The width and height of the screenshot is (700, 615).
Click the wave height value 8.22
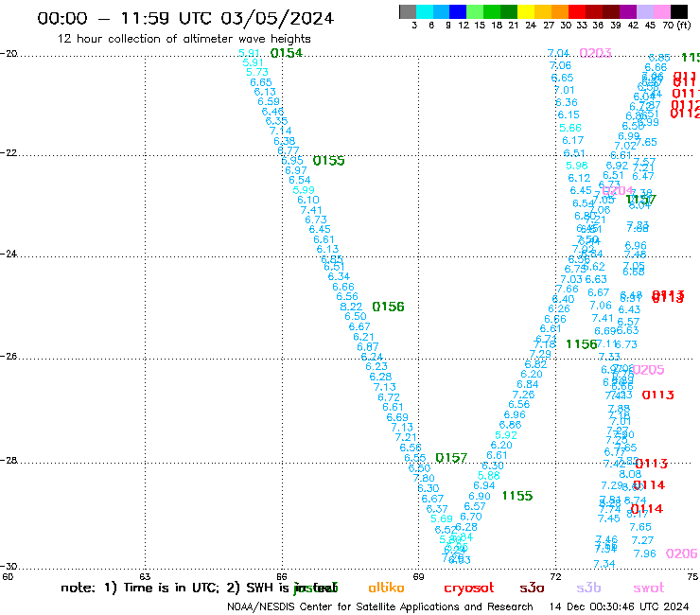point(351,307)
